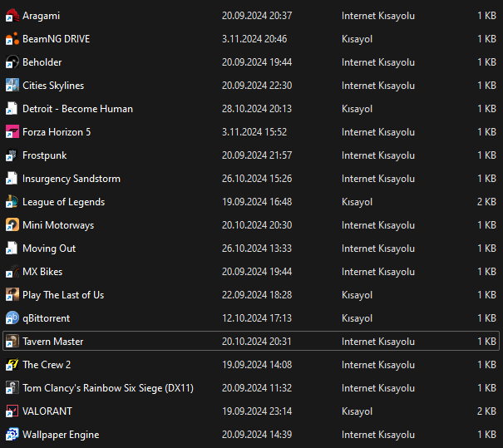Click the Insurgency Sandstorm file icon
This screenshot has height=448, width=503.
point(12,179)
